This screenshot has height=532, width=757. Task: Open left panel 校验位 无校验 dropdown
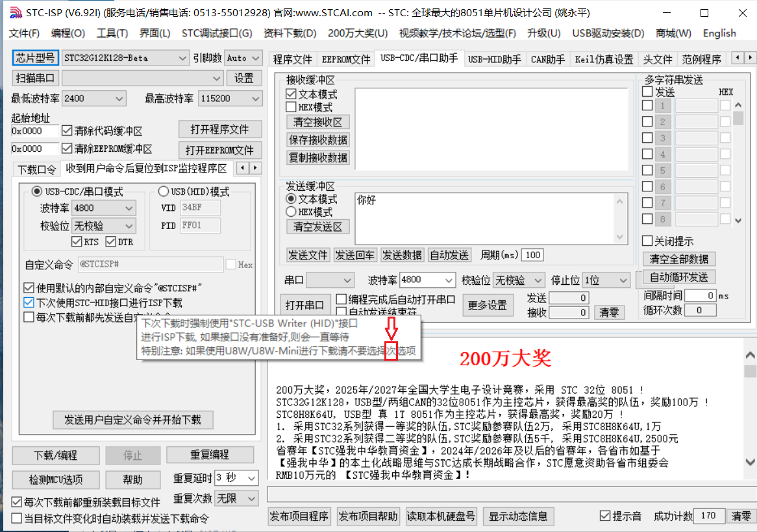pyautogui.click(x=104, y=226)
